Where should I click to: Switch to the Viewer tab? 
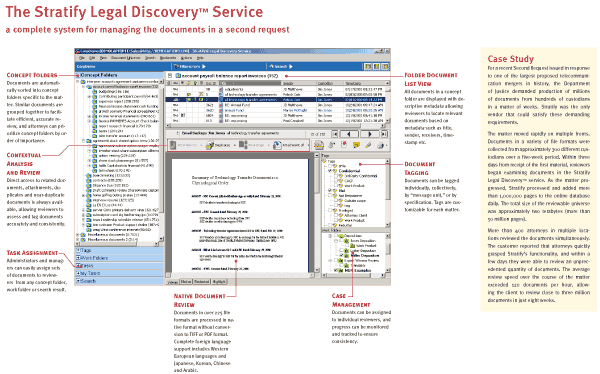pyautogui.click(x=173, y=282)
